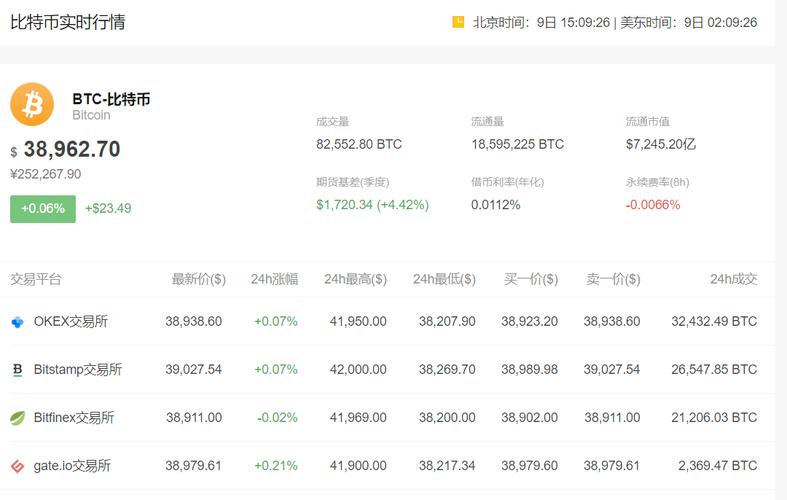Click Bitstamp 24h high 42,000.00
The image size is (787, 500).
[x=358, y=369]
